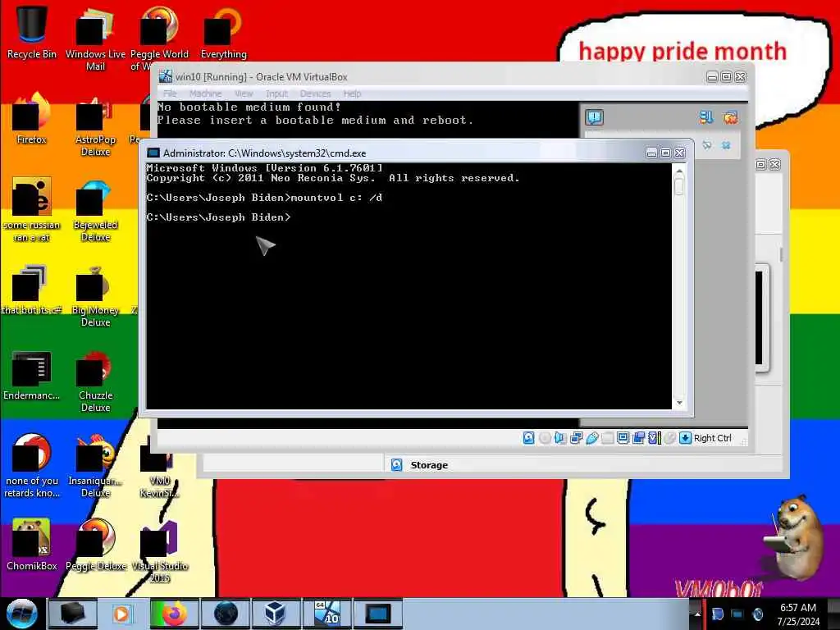Viewport: 840px width, 630px height.
Task: Click the blue list-arrow icon in VirtualBox side panel
Action: (x=705, y=117)
